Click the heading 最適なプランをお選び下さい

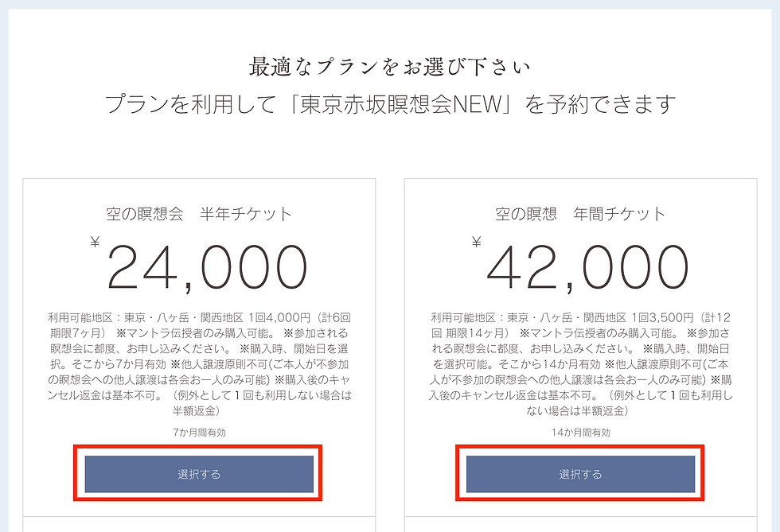coord(390,66)
